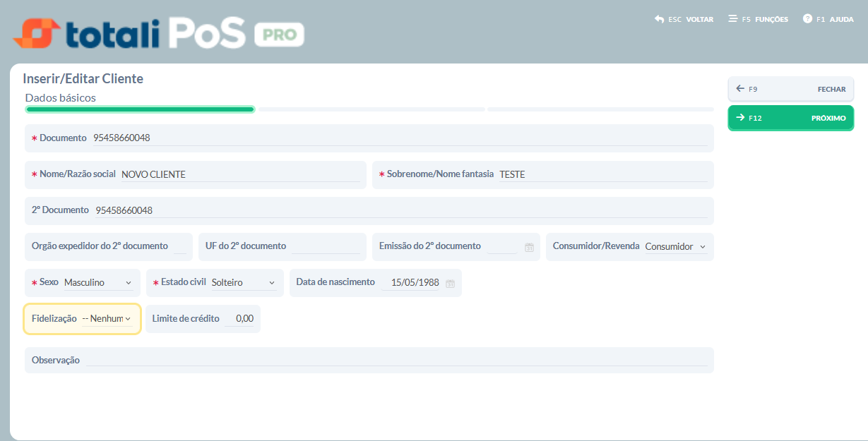Click the third progress bar segment
The height and width of the screenshot is (441, 868).
pyautogui.click(x=600, y=109)
